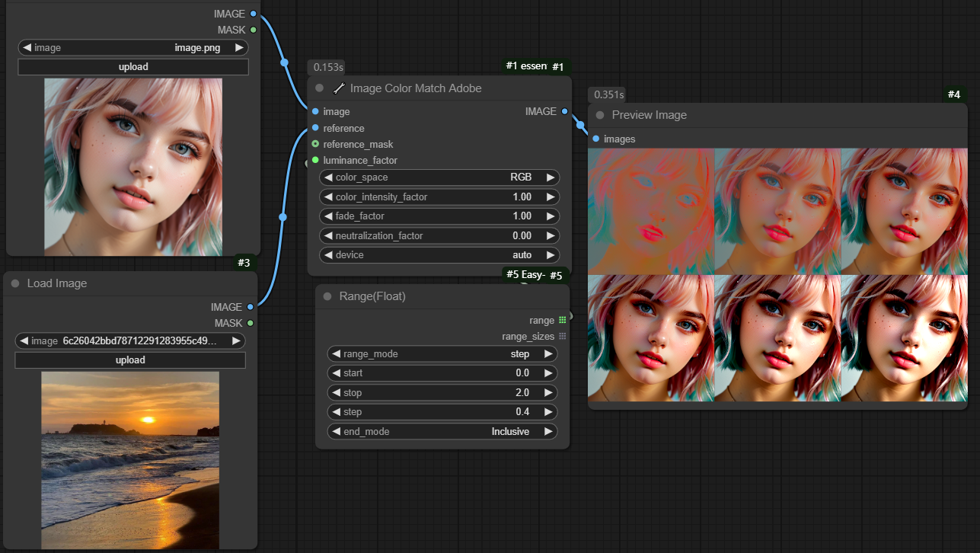Open the range_mode step dropdown

pos(442,354)
